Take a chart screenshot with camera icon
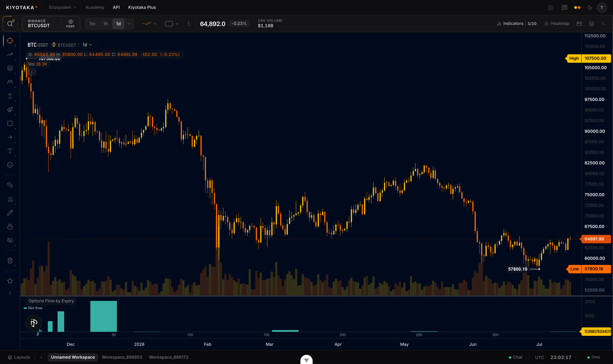Viewport: 613px width, 364px height. coord(551,8)
